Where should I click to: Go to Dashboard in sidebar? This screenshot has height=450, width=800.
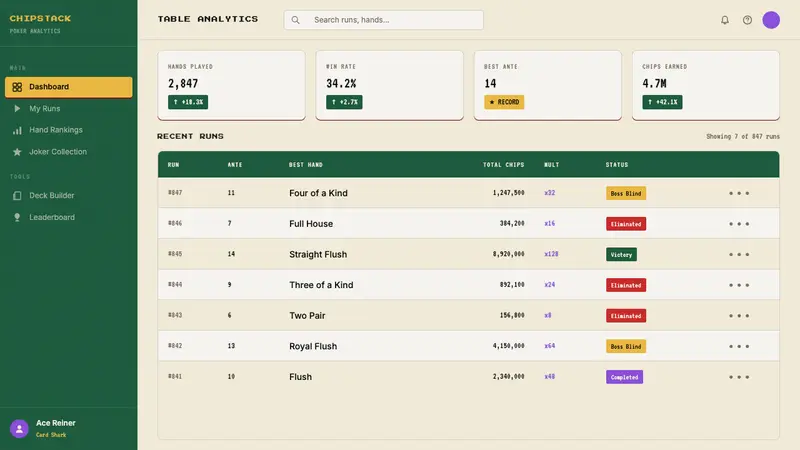point(68,87)
